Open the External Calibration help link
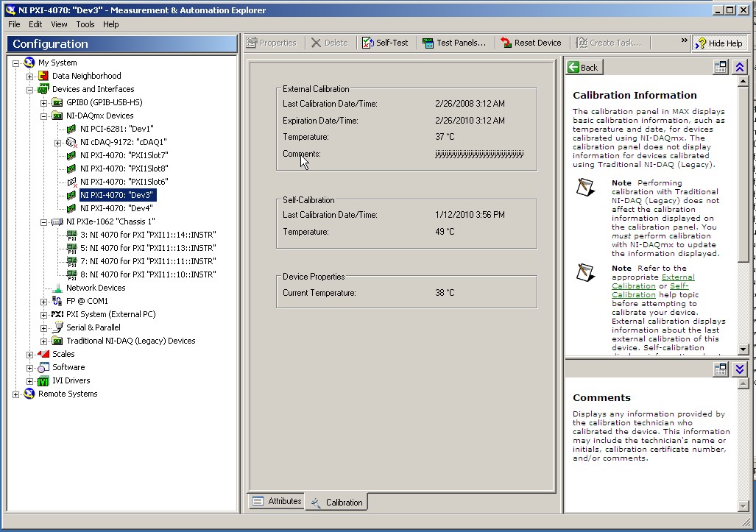 coord(677,277)
